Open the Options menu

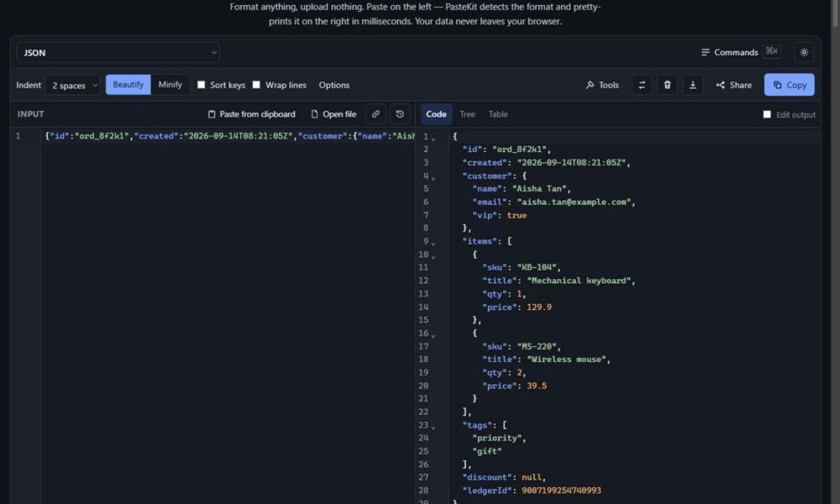333,85
